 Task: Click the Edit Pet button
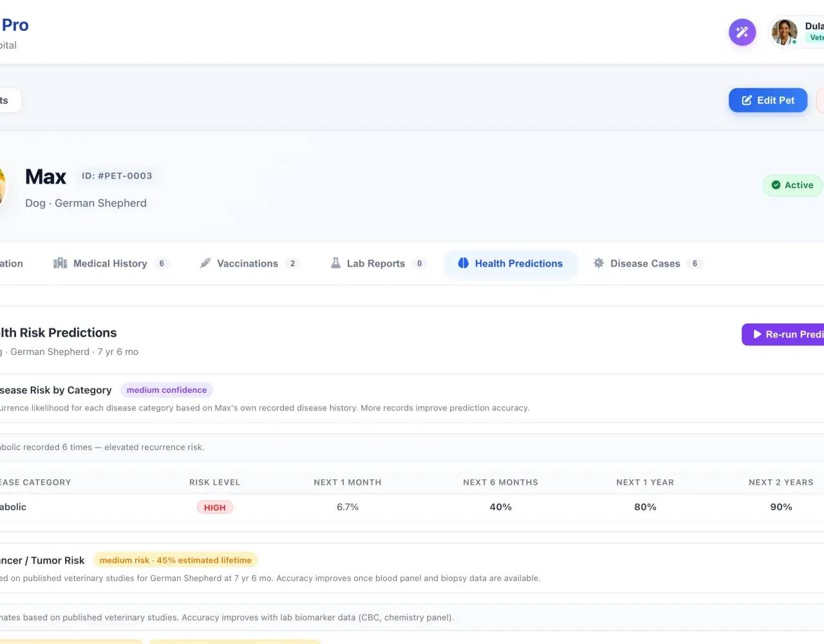(x=768, y=100)
